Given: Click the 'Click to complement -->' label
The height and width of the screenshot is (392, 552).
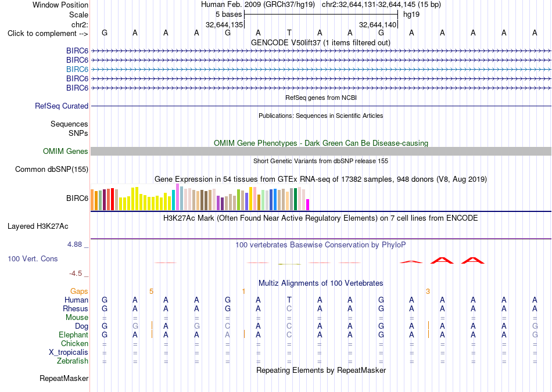Looking at the screenshot, I should 48,34.
